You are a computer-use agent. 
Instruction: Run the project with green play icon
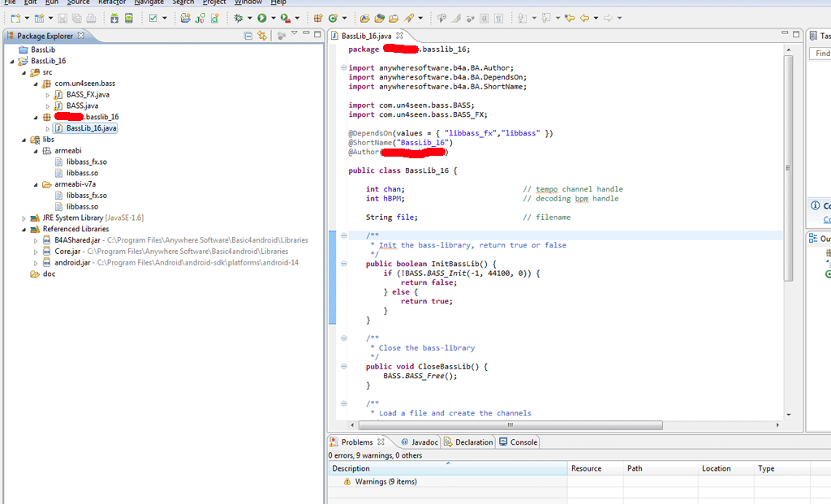[262, 19]
